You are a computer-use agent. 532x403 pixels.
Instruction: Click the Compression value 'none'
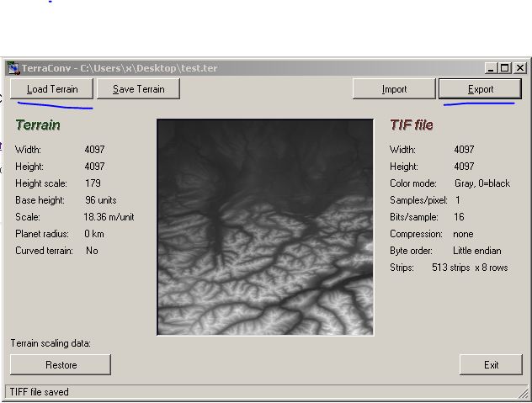pos(463,234)
